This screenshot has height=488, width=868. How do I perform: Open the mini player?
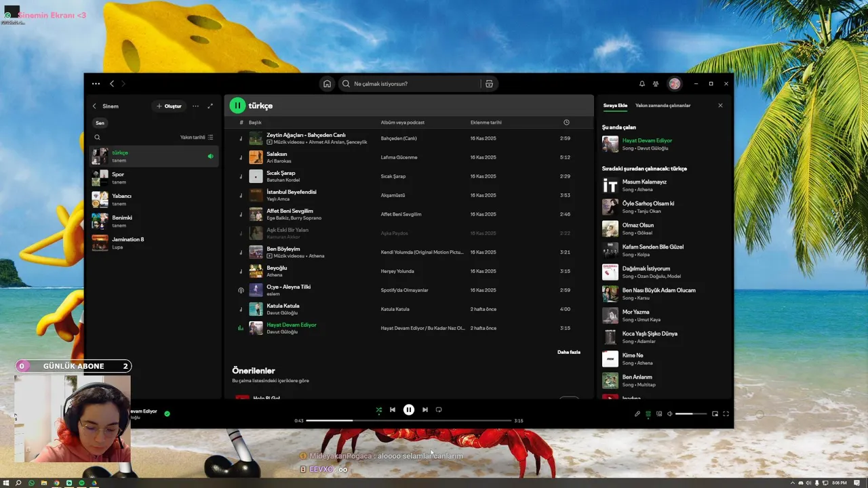click(715, 413)
